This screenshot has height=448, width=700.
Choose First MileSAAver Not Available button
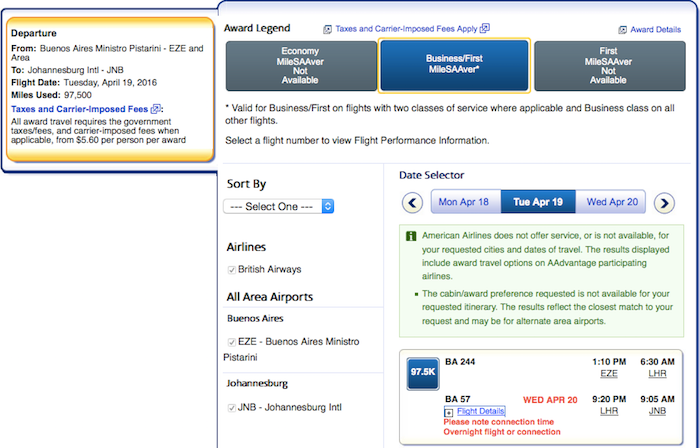pyautogui.click(x=609, y=66)
